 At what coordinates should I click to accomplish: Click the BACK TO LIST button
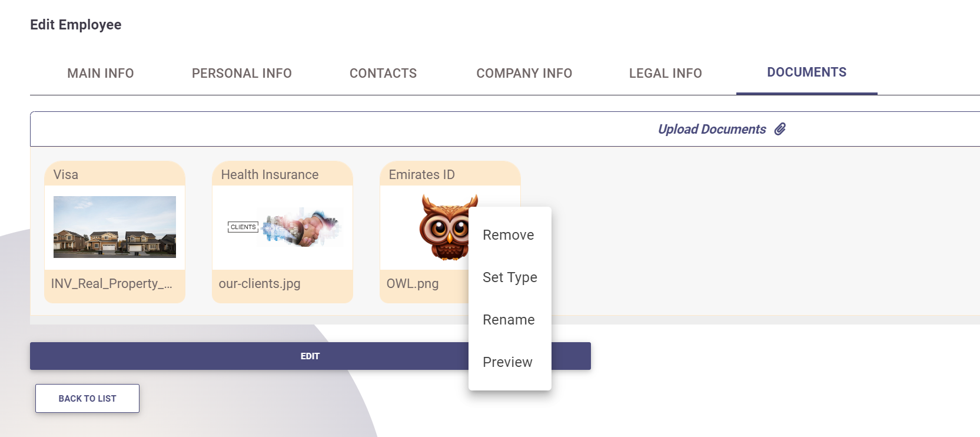[87, 399]
